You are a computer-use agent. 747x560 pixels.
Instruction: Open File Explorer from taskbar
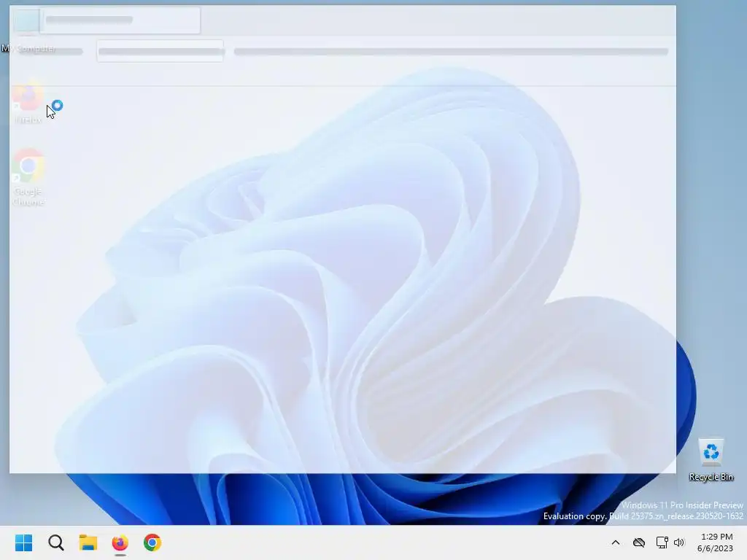click(x=88, y=542)
